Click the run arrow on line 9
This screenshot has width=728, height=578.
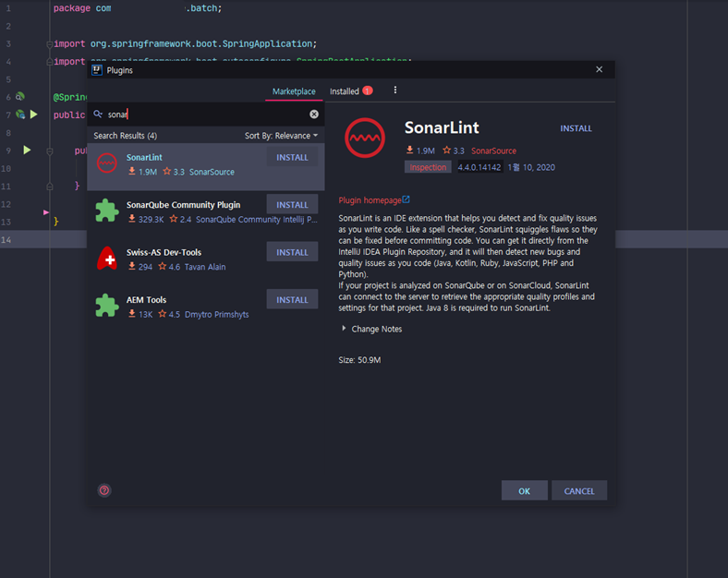27,150
